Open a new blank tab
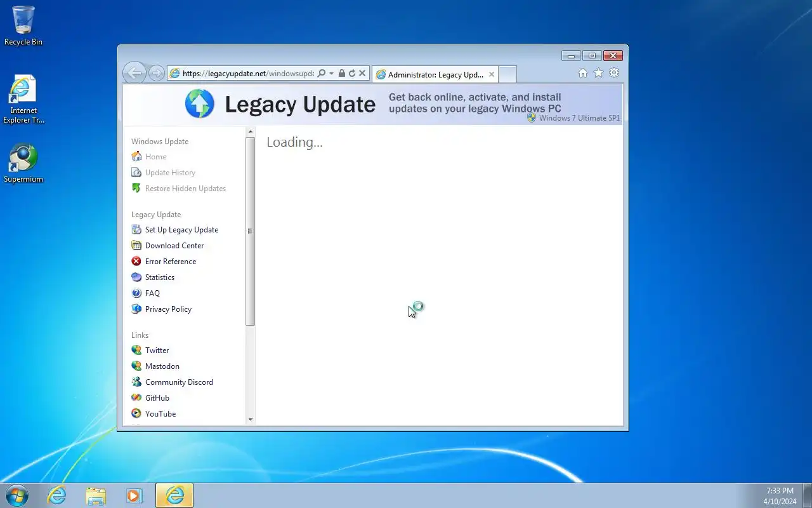 click(507, 74)
